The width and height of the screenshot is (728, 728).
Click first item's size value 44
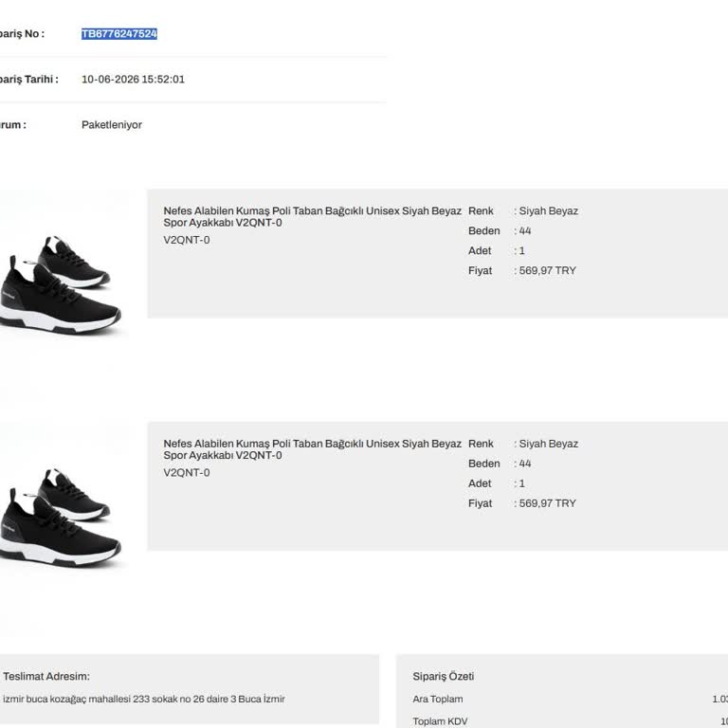click(x=525, y=230)
